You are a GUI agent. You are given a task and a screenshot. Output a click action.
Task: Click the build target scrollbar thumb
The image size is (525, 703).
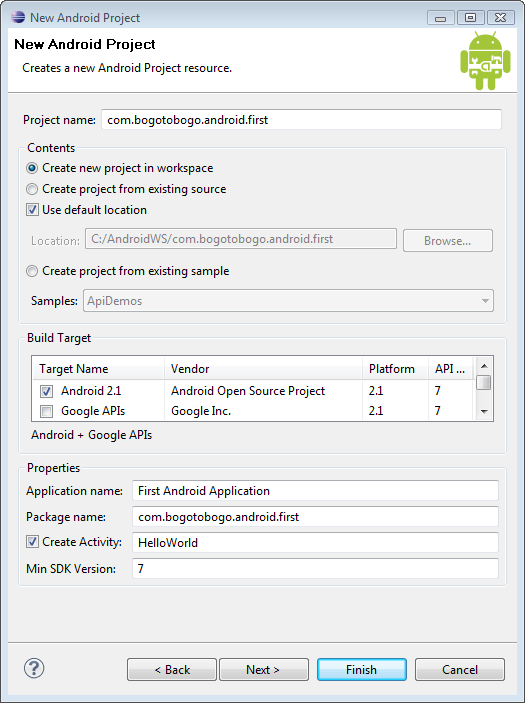484,382
